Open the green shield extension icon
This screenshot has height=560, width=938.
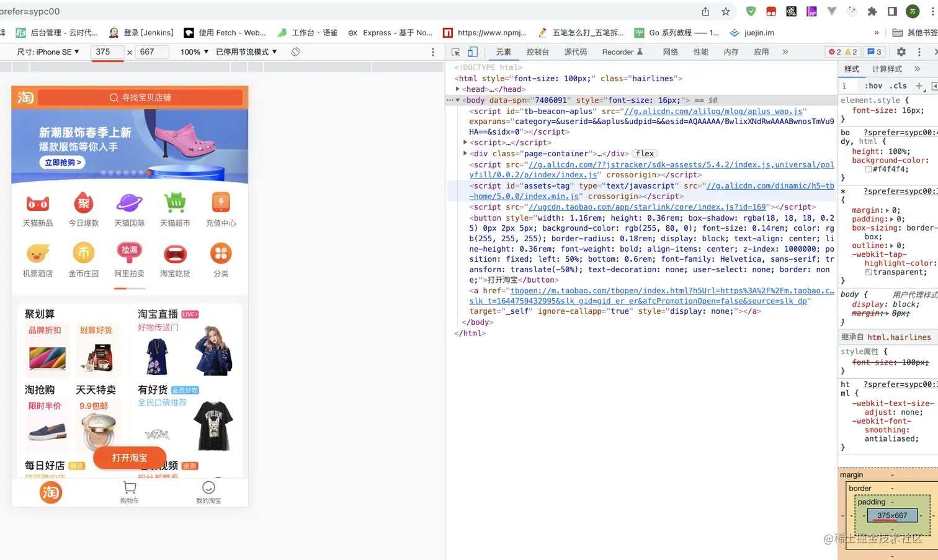tap(751, 11)
